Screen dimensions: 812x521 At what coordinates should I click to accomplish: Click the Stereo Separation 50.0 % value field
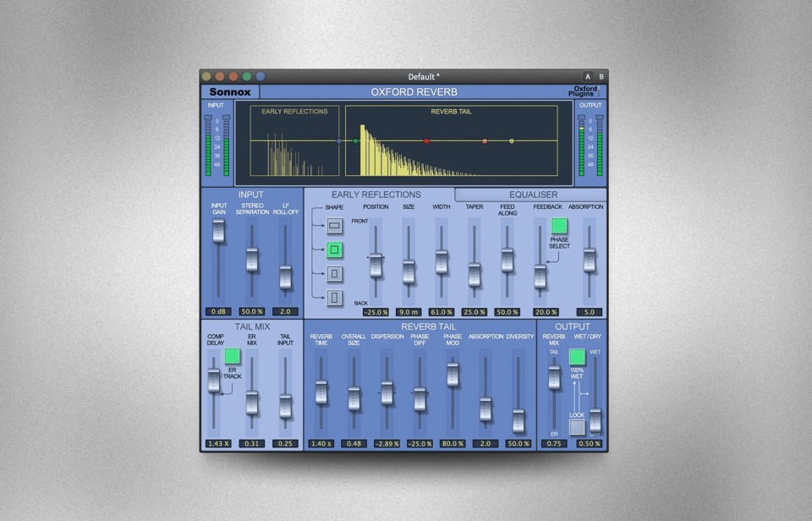click(x=252, y=312)
